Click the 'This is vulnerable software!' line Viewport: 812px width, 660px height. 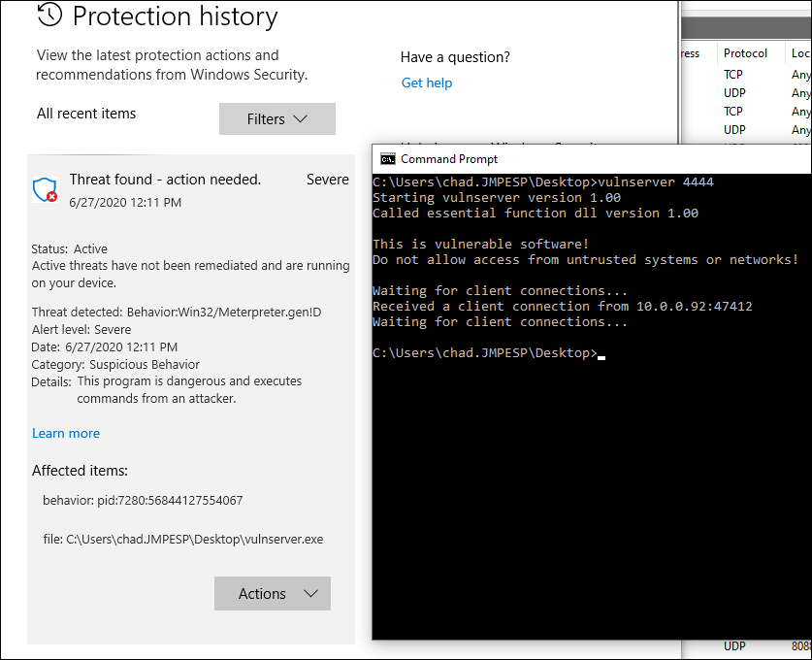point(480,244)
